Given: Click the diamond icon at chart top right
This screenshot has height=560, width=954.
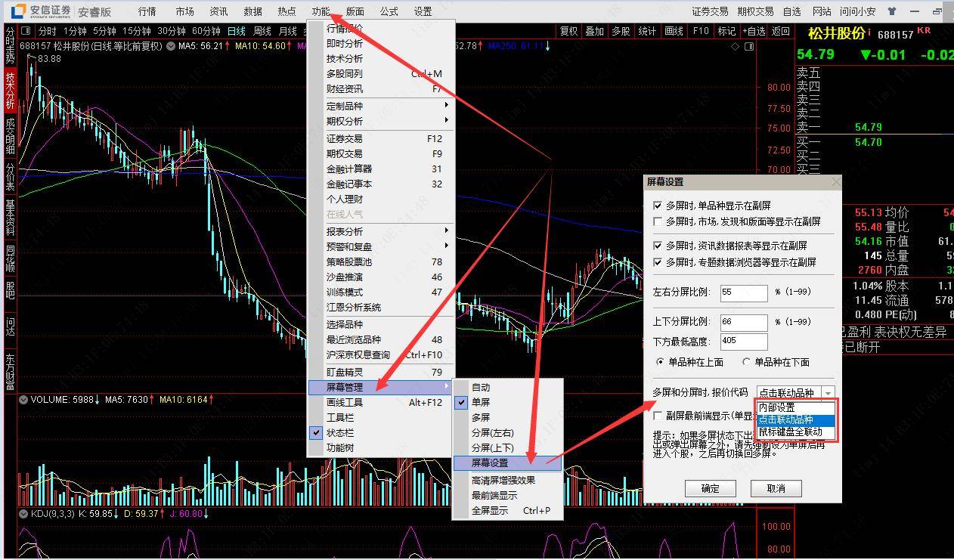Looking at the screenshot, I should pos(736,46).
